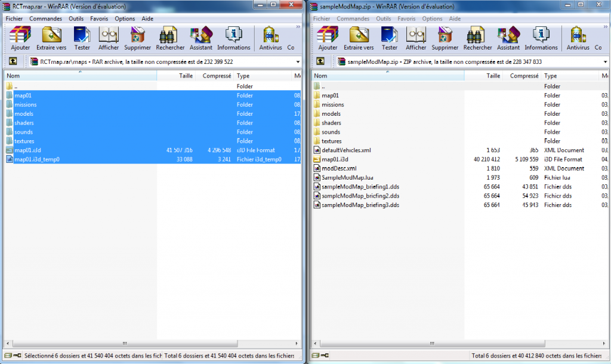
Task: Select defaultVehicles.xml in sampleModMap.zip window
Action: (346, 150)
